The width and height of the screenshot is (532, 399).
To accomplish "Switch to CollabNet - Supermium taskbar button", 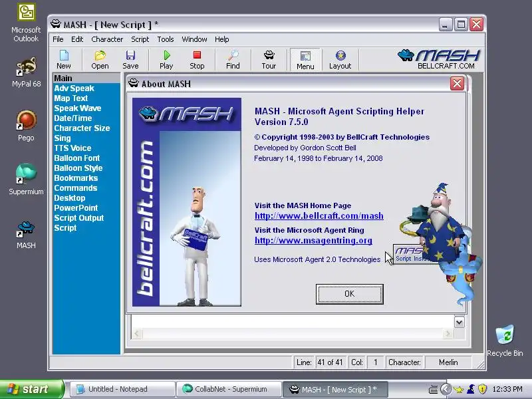I will tap(229, 389).
